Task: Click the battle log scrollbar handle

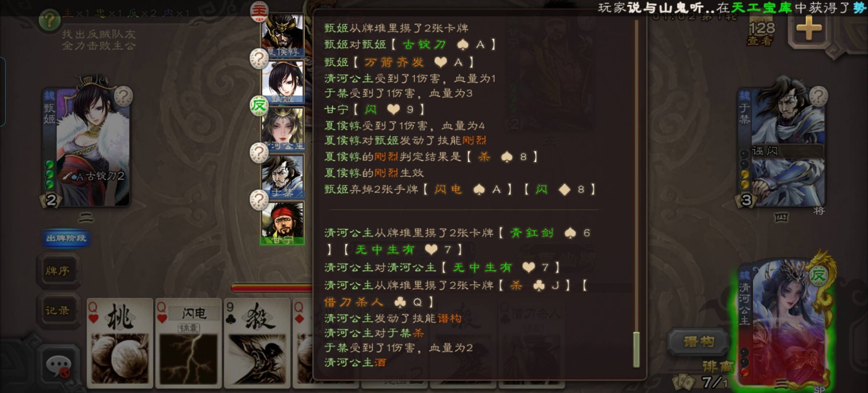Action: (x=636, y=349)
